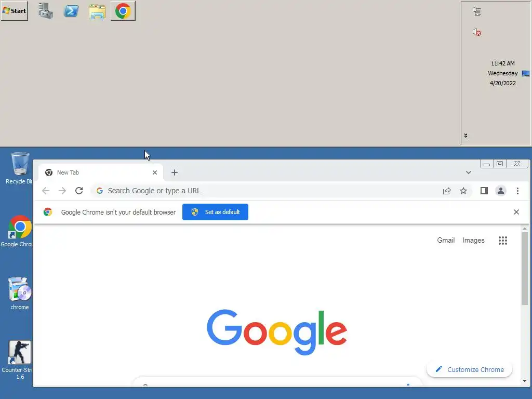Open the profile avatar menu
This screenshot has width=532, height=399.
click(500, 191)
